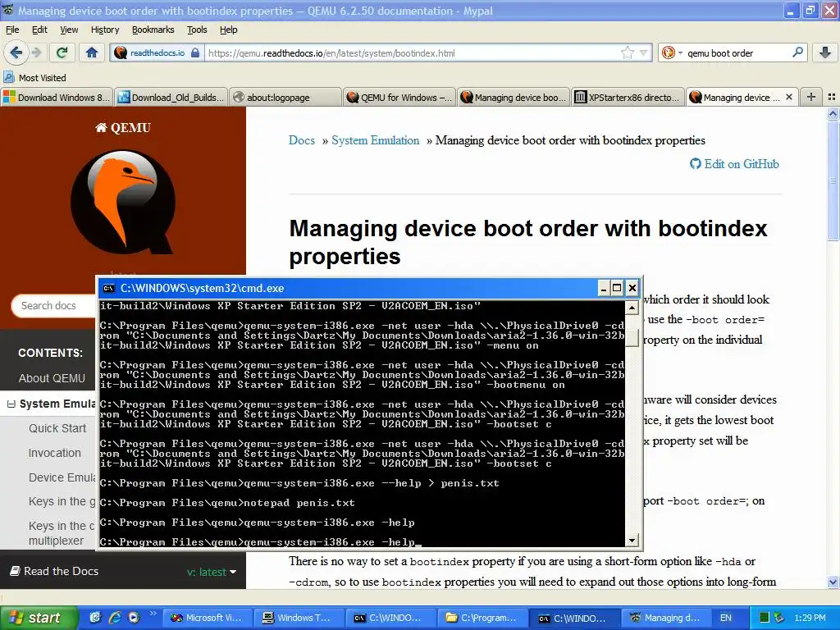Click the qemu boot order search box

[738, 52]
